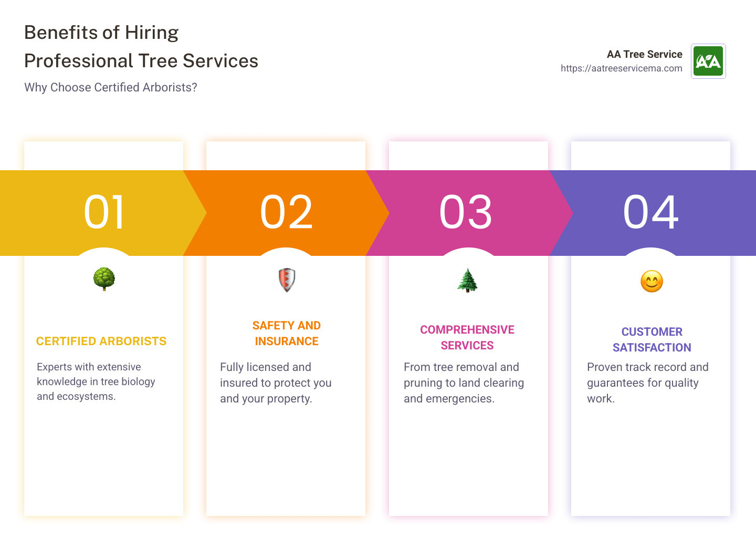The height and width of the screenshot is (538, 756).
Task: Click the AA Tree Service green logo
Action: point(708,61)
